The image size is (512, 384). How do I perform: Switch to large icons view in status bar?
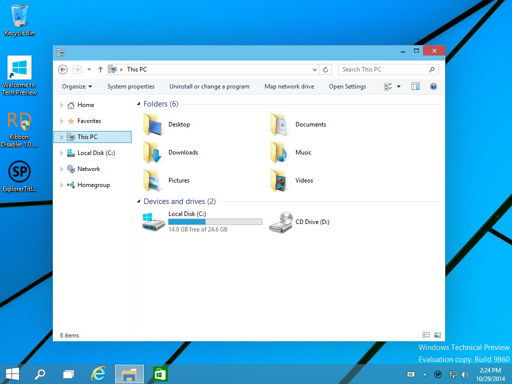tap(437, 335)
